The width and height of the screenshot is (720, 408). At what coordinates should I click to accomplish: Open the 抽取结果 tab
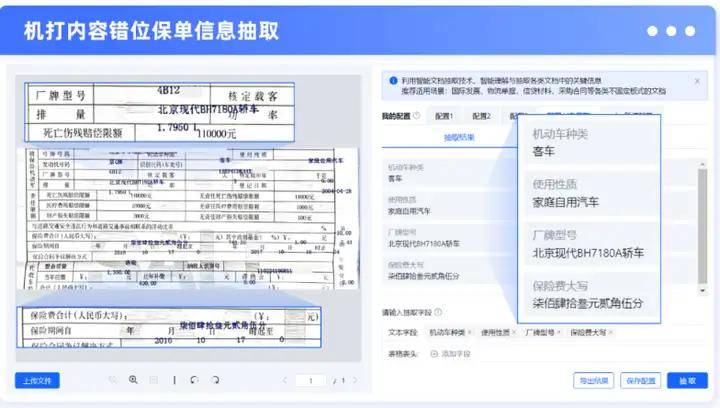(459, 137)
